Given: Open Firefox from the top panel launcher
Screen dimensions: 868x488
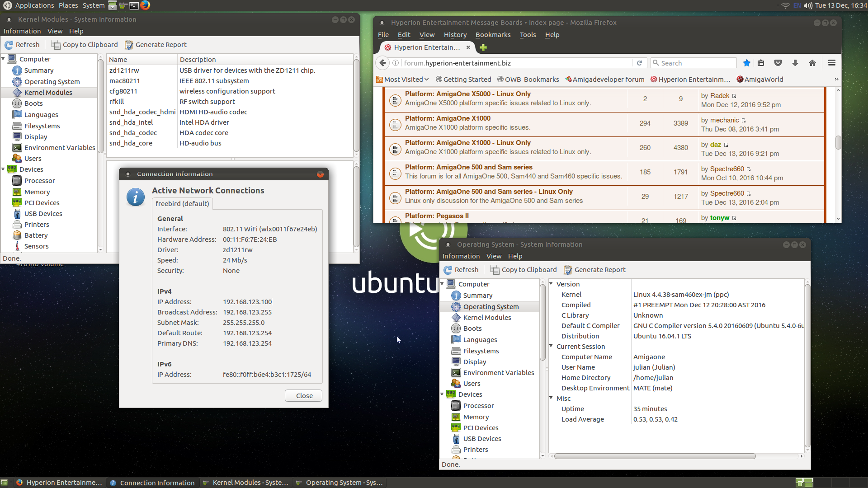Looking at the screenshot, I should point(145,5).
